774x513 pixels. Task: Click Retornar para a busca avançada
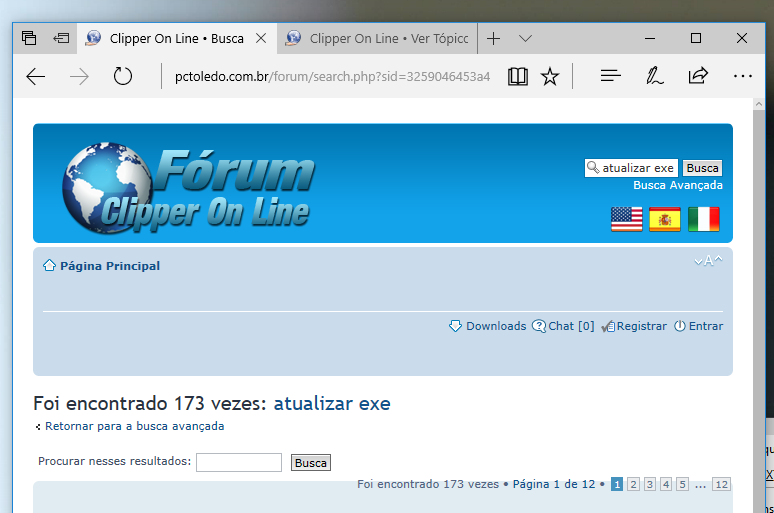(x=134, y=426)
